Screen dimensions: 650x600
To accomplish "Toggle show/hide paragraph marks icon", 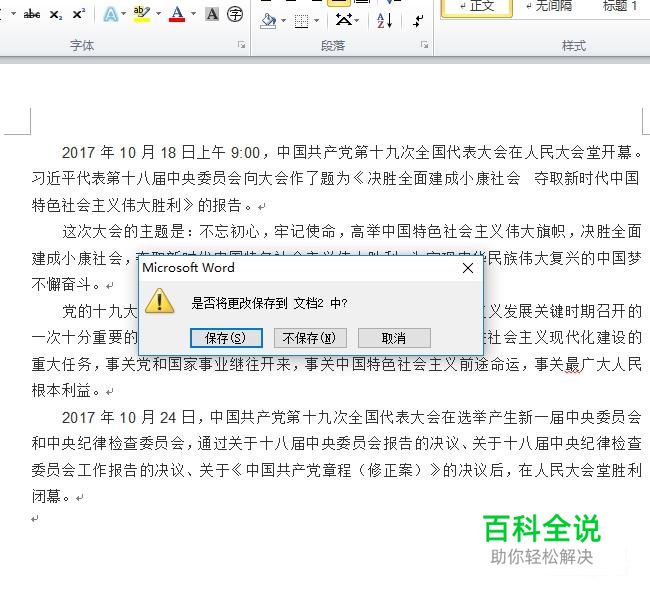I will tap(419, 20).
